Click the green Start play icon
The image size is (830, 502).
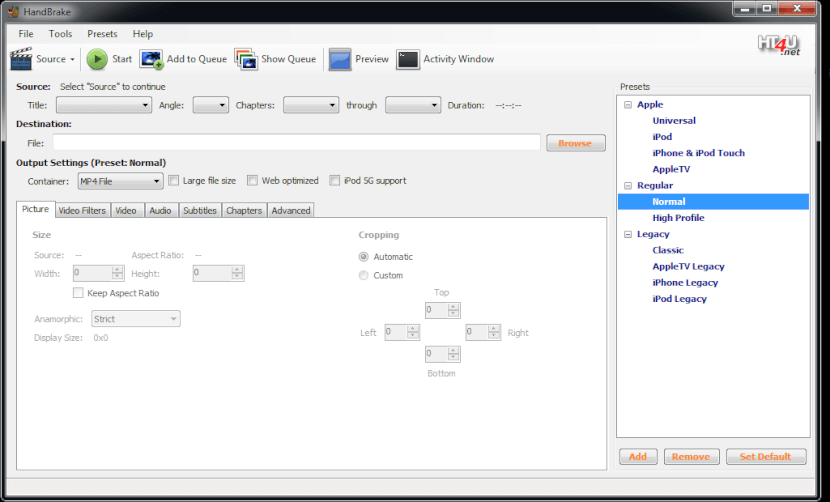point(97,59)
